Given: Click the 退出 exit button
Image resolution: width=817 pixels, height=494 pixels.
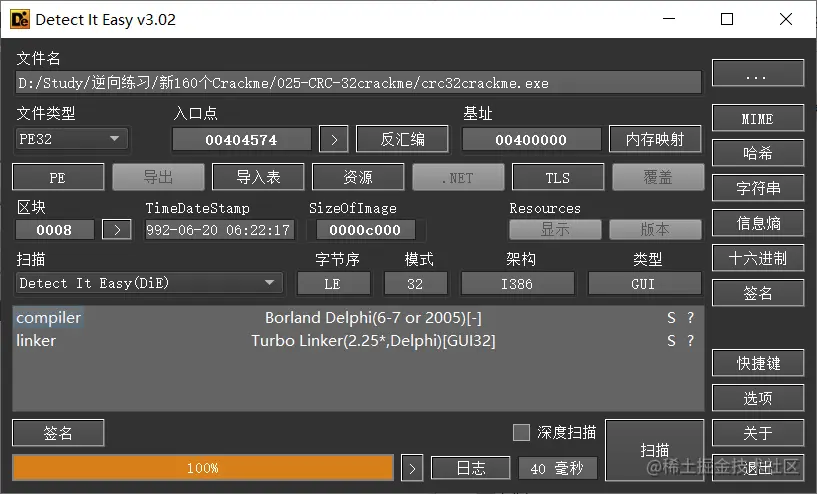Looking at the screenshot, I should tap(758, 468).
